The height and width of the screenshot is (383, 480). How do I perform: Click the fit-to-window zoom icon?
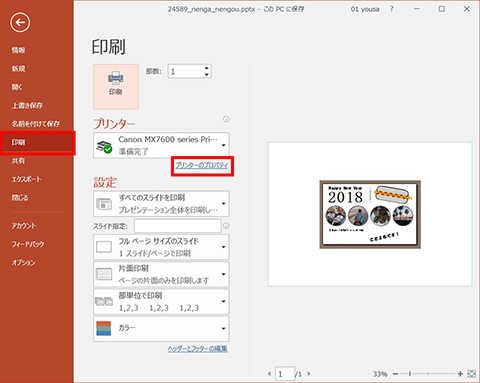coord(471,374)
